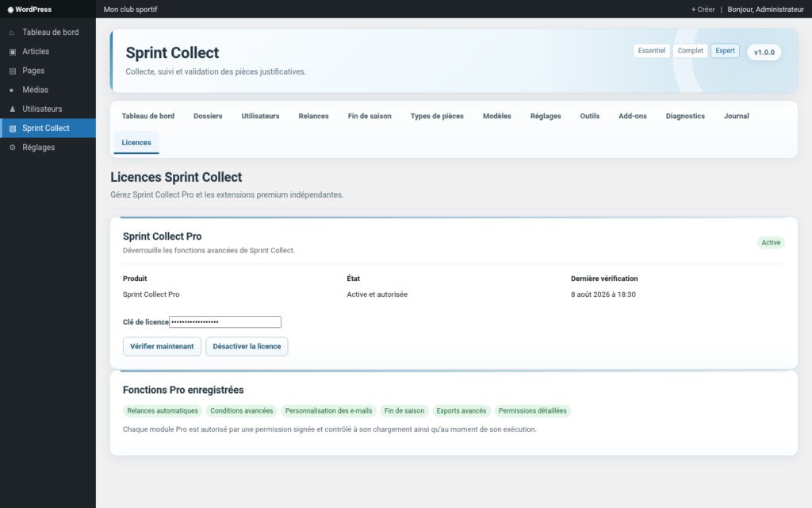Switch to the Dossiers tab
The image size is (812, 508).
(208, 116)
